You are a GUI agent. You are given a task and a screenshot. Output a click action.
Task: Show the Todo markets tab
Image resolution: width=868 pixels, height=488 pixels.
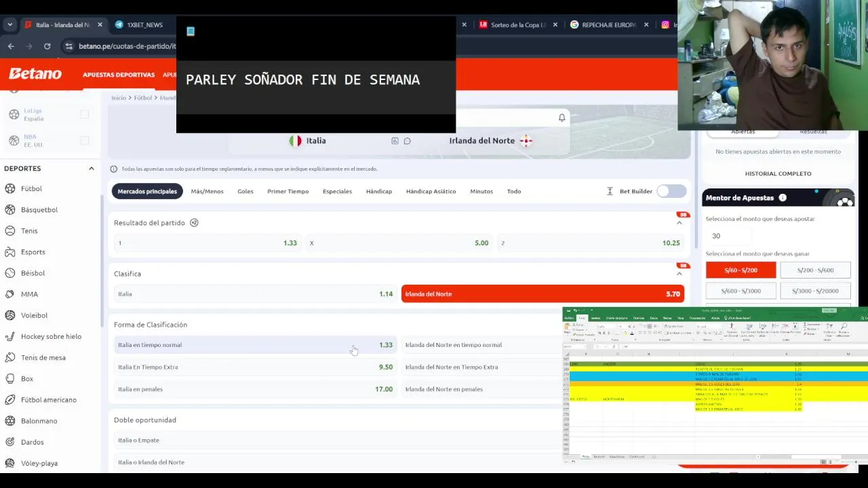pos(514,191)
